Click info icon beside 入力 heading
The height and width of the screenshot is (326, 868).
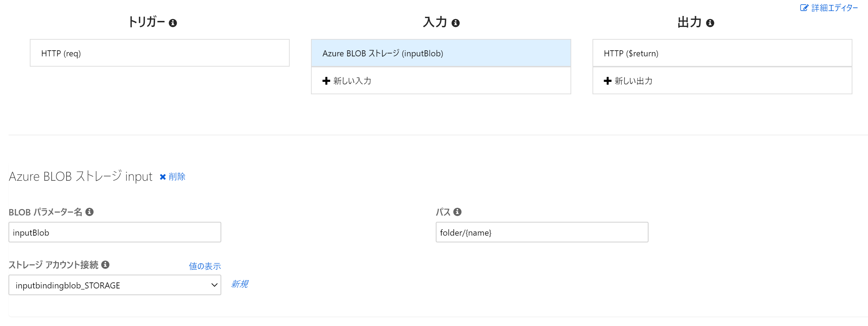456,23
